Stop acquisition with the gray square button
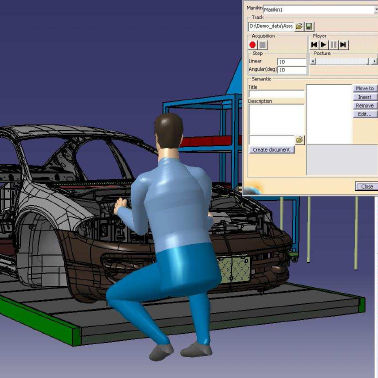The height and width of the screenshot is (378, 378). point(263,45)
